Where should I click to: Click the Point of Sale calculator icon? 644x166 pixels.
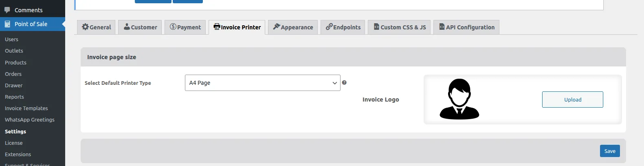click(7, 24)
